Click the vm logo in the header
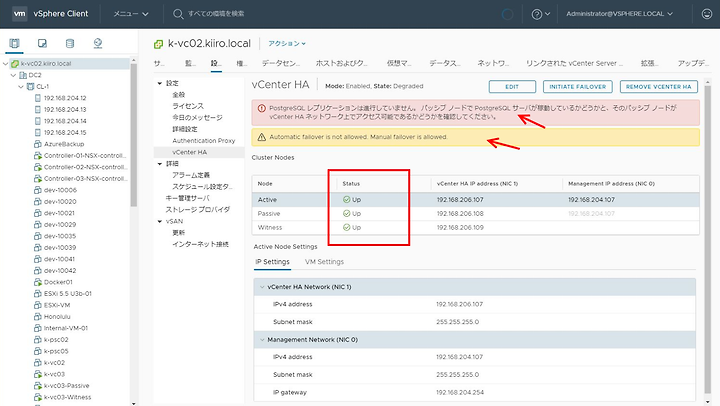 click(x=19, y=14)
